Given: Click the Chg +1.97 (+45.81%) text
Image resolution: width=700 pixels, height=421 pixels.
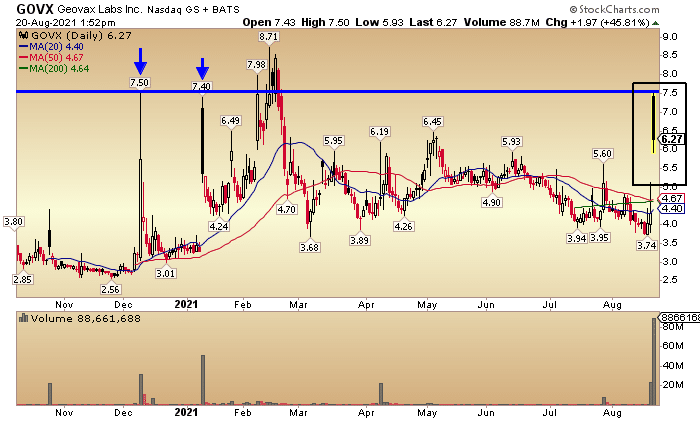Looking at the screenshot, I should (x=597, y=22).
